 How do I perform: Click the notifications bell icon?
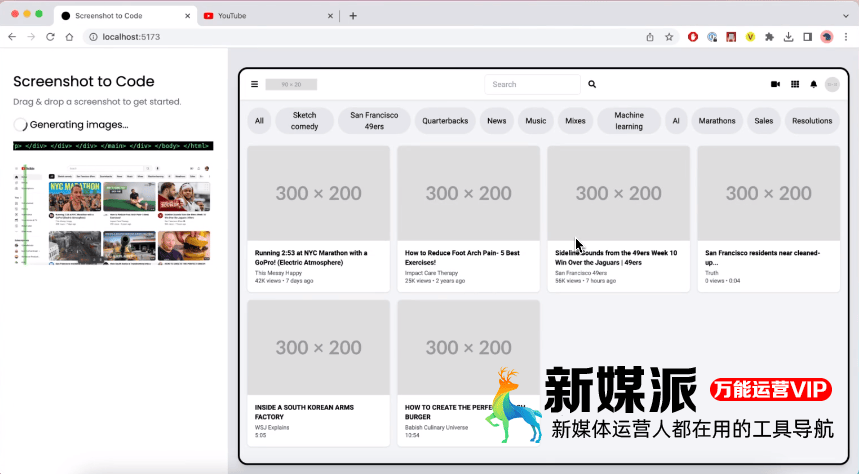(x=814, y=84)
